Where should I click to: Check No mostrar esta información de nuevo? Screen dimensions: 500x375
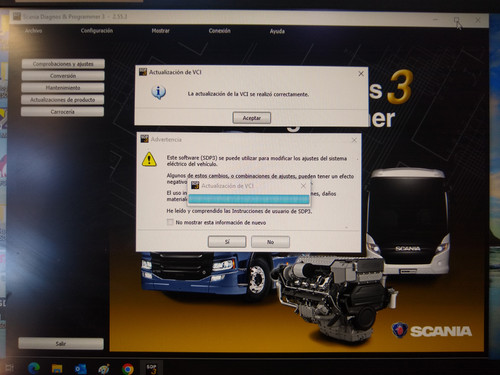click(x=170, y=222)
